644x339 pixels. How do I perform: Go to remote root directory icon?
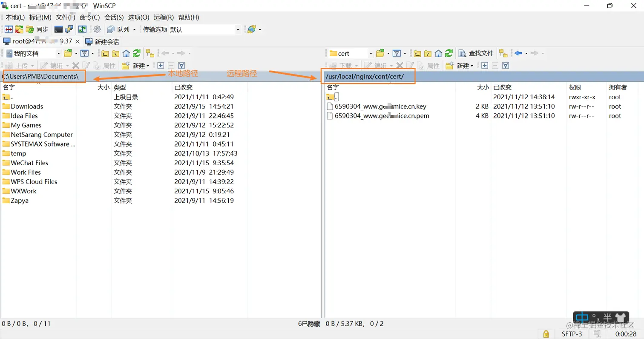428,53
